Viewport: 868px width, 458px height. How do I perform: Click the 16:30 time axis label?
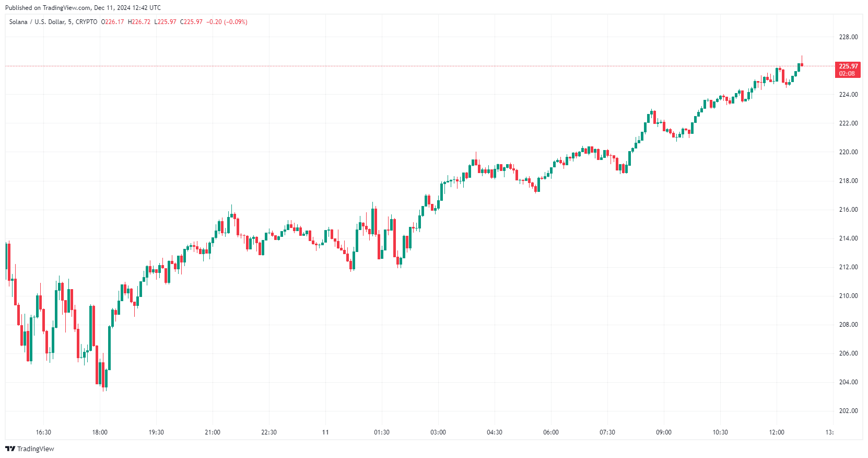[x=43, y=432]
